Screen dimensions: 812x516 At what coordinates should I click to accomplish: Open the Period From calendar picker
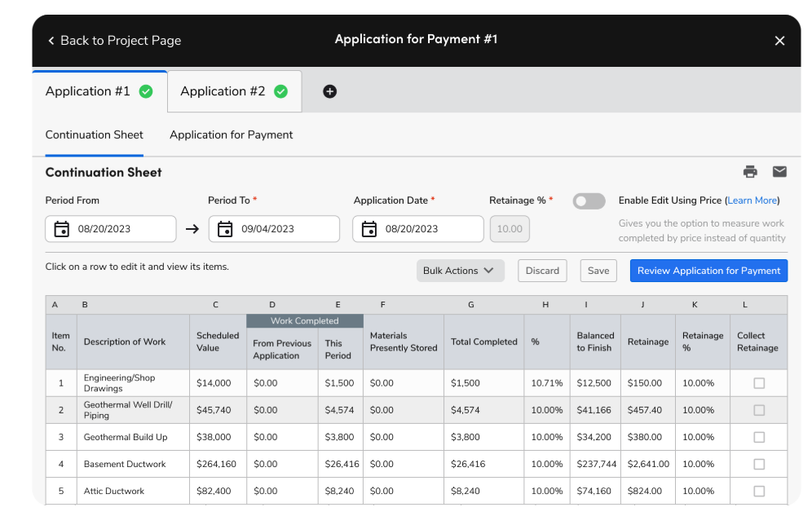61,229
